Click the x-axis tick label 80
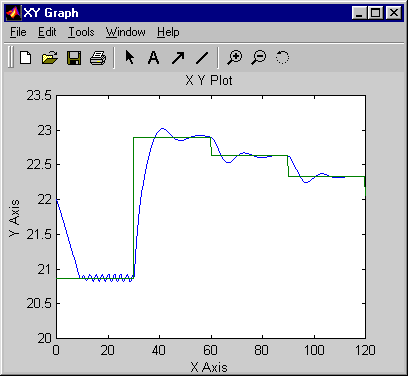Screen dimensions: 408x376 coord(262,350)
